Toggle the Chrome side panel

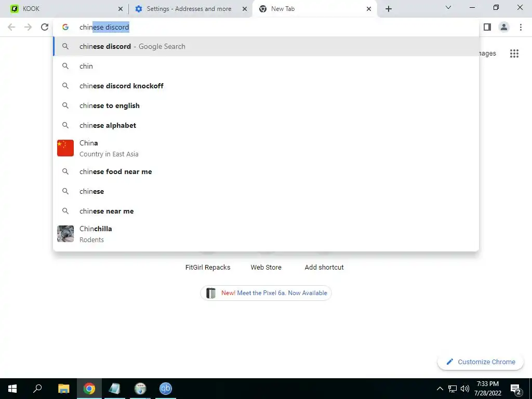[x=487, y=27]
